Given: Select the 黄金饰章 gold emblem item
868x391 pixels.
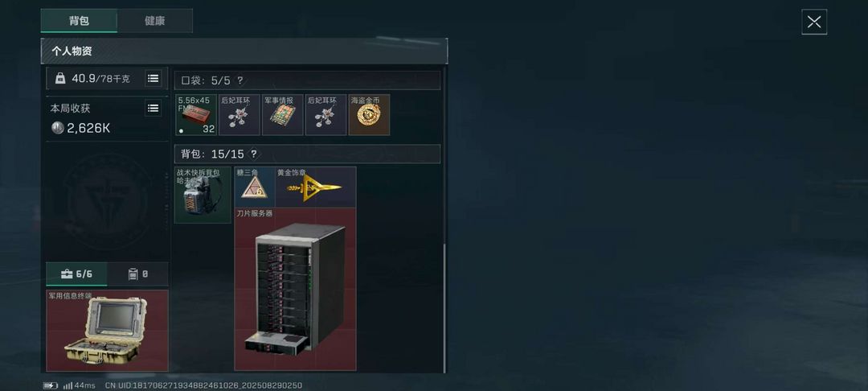Looking at the screenshot, I should [316, 187].
